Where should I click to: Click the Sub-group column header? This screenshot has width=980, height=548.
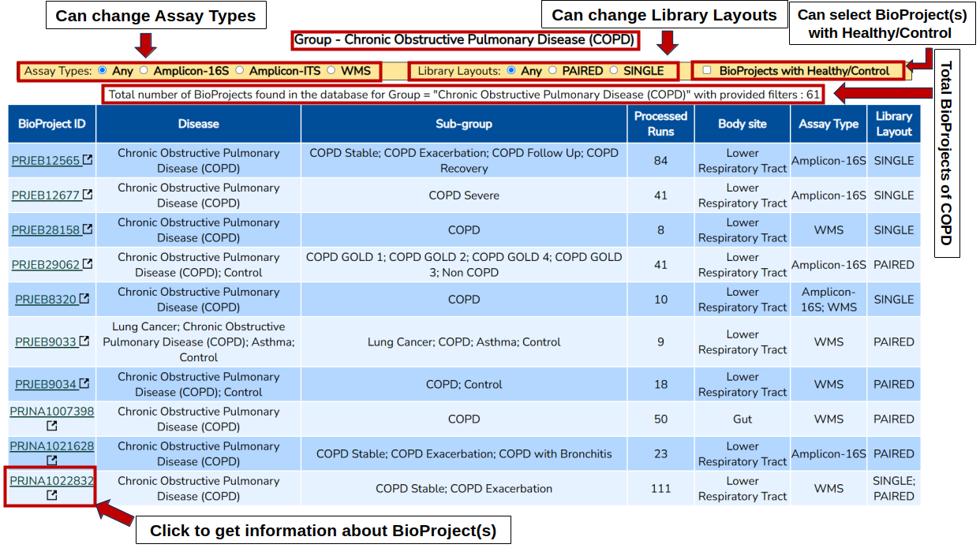pos(464,124)
